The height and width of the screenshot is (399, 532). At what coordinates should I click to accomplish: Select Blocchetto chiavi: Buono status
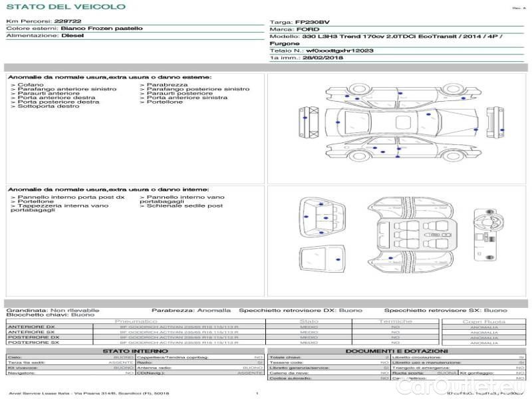coord(51,315)
